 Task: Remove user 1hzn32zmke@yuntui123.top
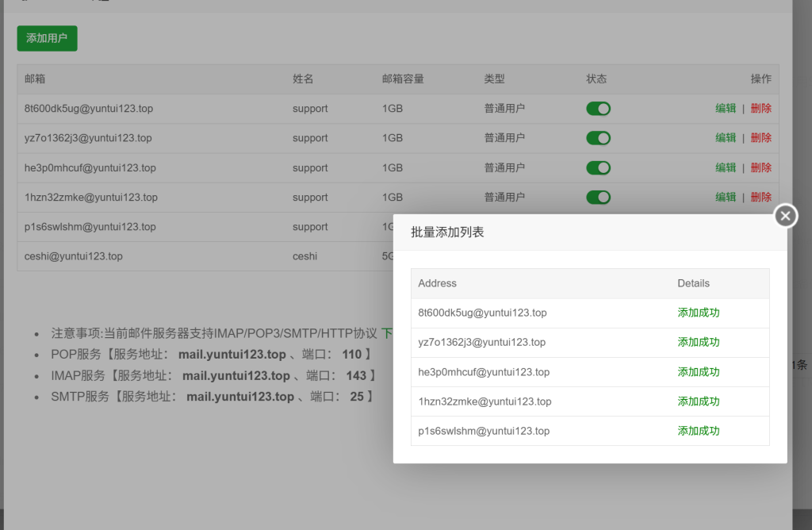(760, 197)
